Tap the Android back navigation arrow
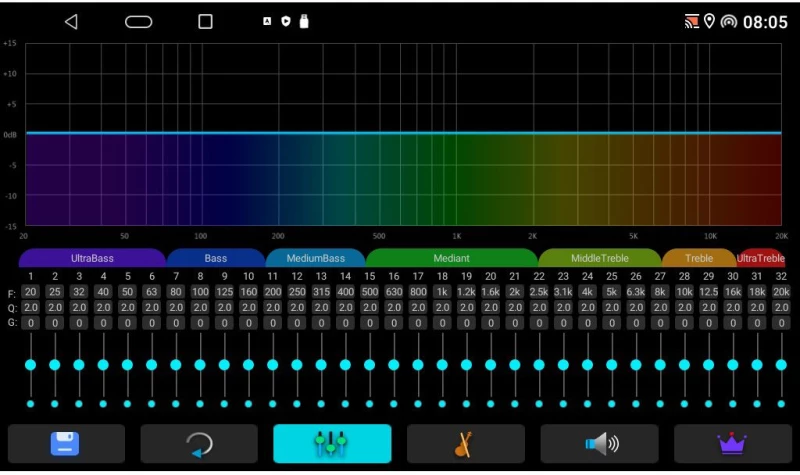Screen dimensions: 800x475 [x=71, y=21]
